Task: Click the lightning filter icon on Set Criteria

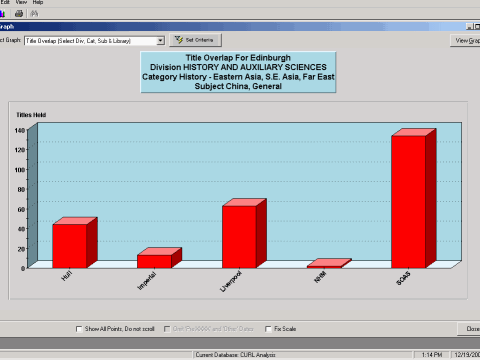Action: coord(179,40)
